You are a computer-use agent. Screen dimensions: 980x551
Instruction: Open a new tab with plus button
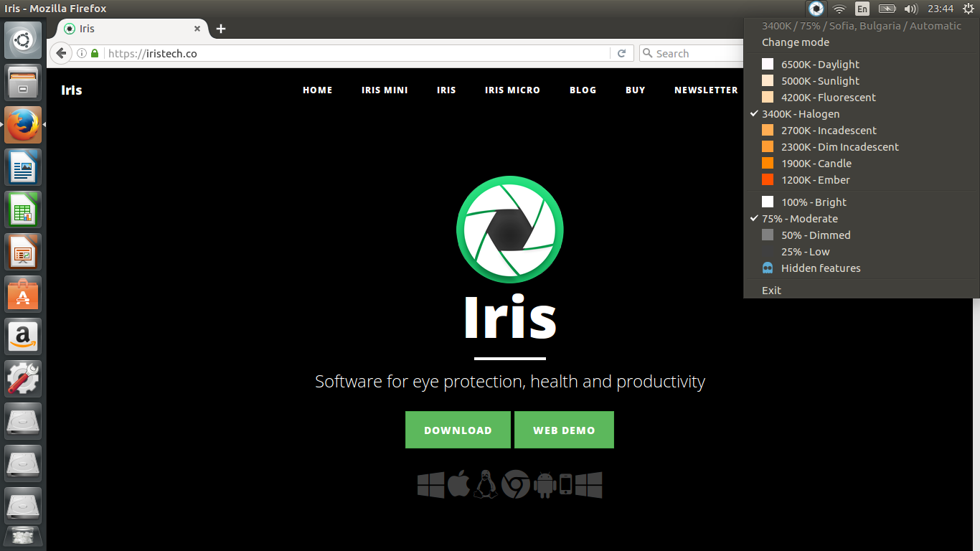point(221,29)
